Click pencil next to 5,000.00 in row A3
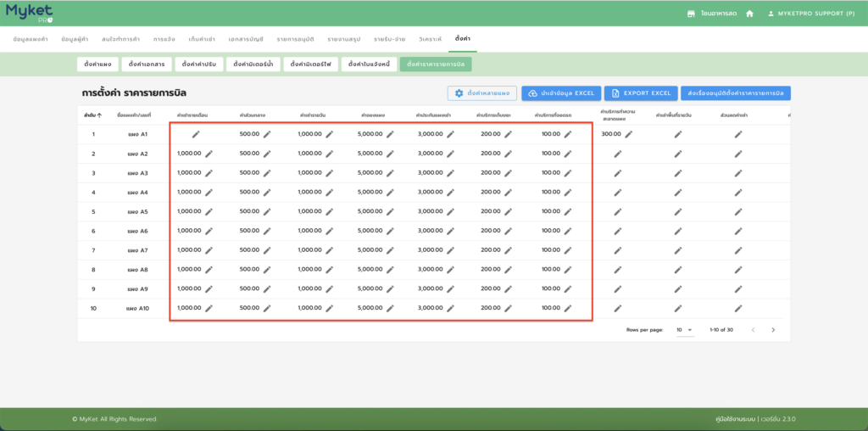 [x=390, y=173]
